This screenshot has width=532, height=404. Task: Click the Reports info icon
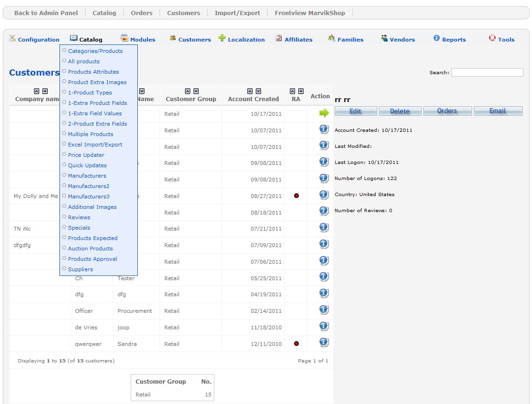point(437,38)
